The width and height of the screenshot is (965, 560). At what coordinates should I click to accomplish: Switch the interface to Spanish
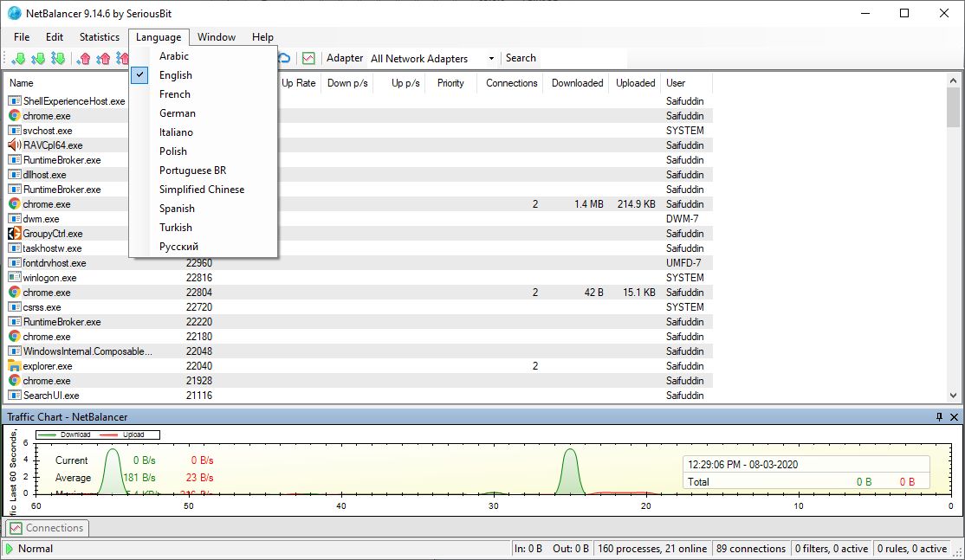[x=203, y=209]
